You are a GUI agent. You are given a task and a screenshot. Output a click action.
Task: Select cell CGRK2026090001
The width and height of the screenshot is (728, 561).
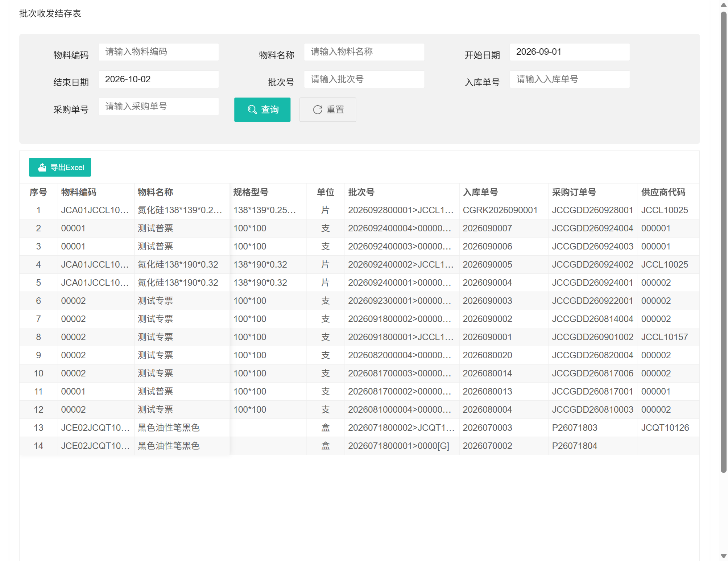click(504, 210)
